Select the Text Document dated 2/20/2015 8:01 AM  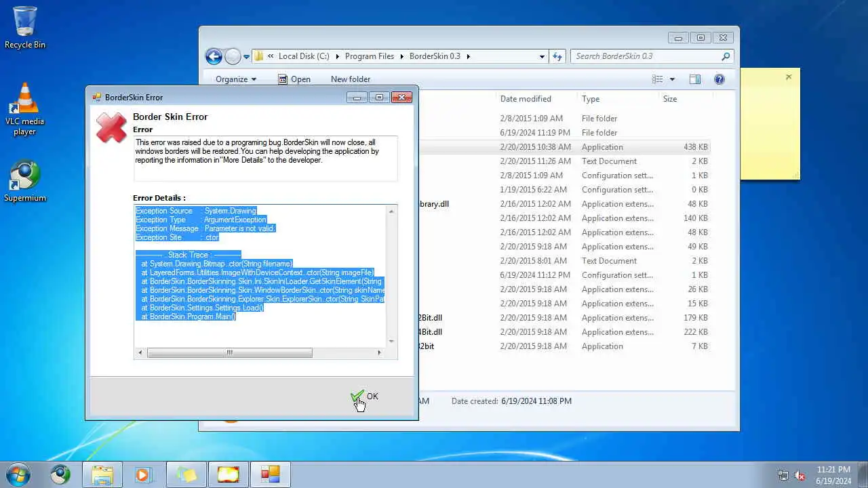point(565,261)
